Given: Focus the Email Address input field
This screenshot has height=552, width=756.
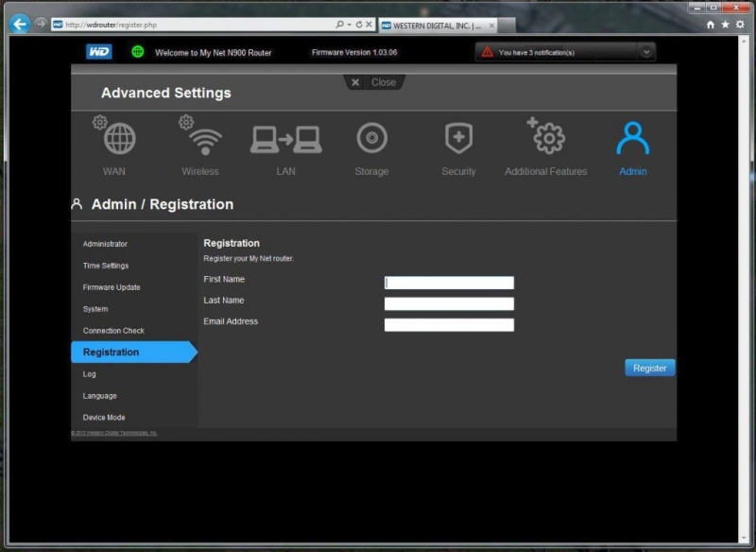Looking at the screenshot, I should pos(449,325).
